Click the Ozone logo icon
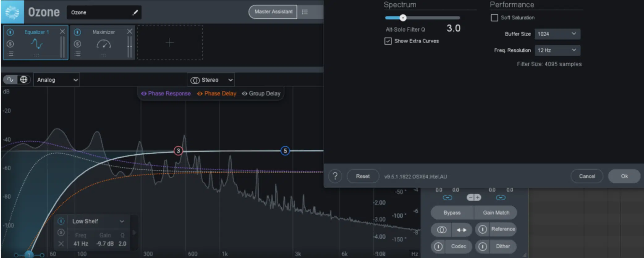Viewport: 644px width, 258px height. [x=12, y=12]
